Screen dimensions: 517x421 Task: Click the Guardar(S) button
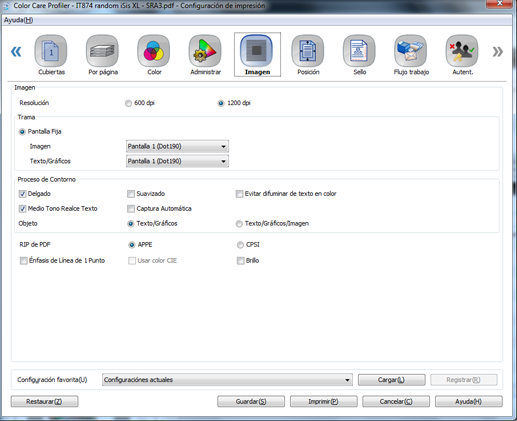[x=251, y=401]
